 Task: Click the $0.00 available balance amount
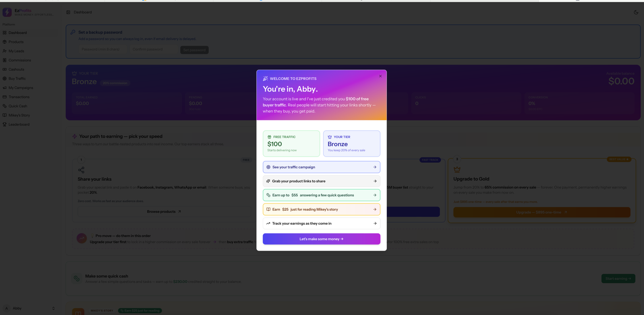(621, 81)
